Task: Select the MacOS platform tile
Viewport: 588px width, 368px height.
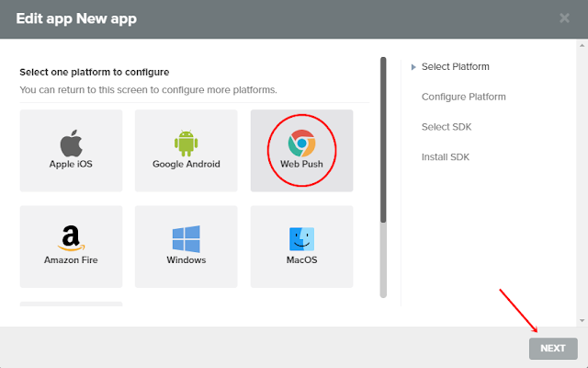Action: 301,247
